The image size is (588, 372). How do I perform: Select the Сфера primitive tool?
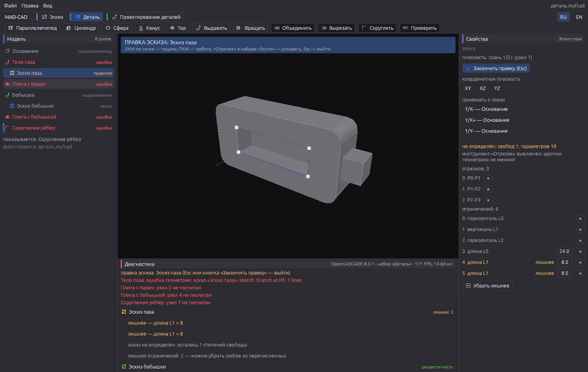[x=117, y=28]
